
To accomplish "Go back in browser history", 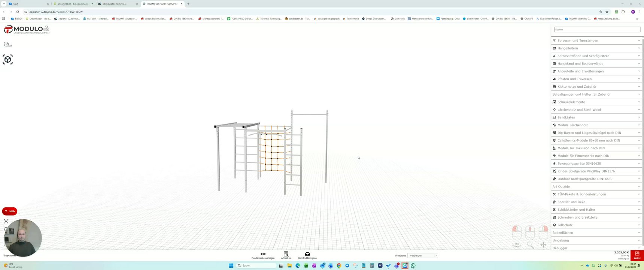I will coord(4,12).
